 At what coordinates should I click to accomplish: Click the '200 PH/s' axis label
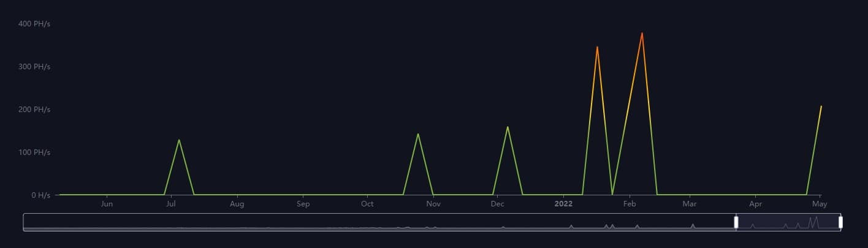click(34, 109)
